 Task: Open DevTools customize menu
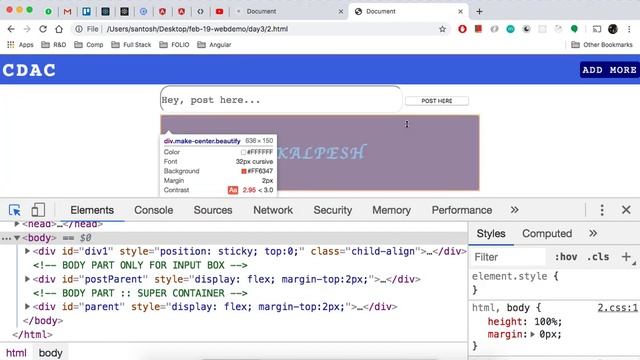[x=602, y=210]
